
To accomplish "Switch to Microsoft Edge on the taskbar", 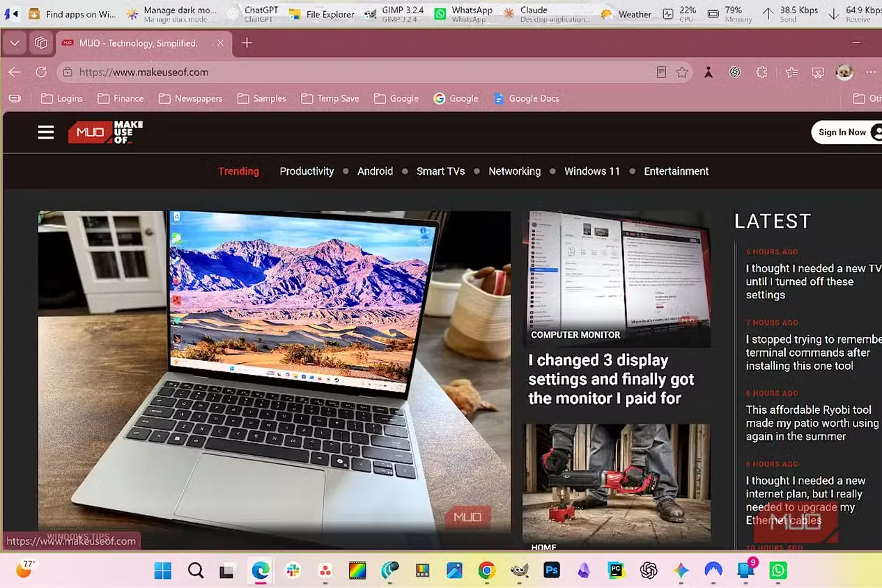I will tap(261, 571).
